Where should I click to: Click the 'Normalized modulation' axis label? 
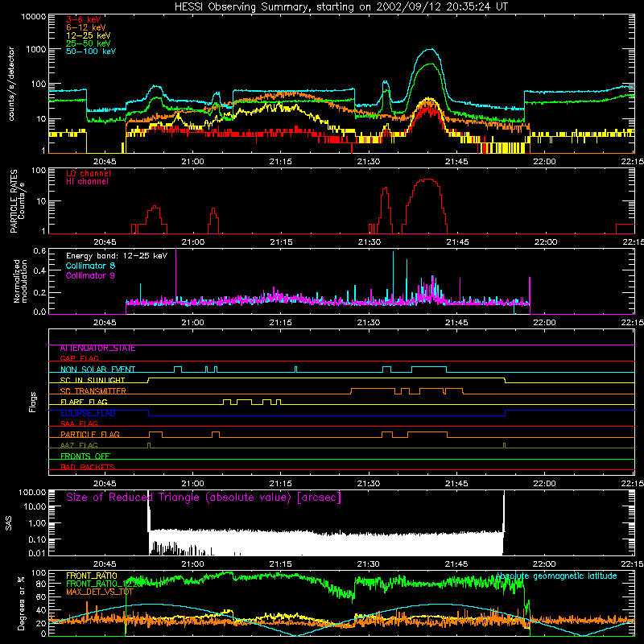click(x=20, y=281)
